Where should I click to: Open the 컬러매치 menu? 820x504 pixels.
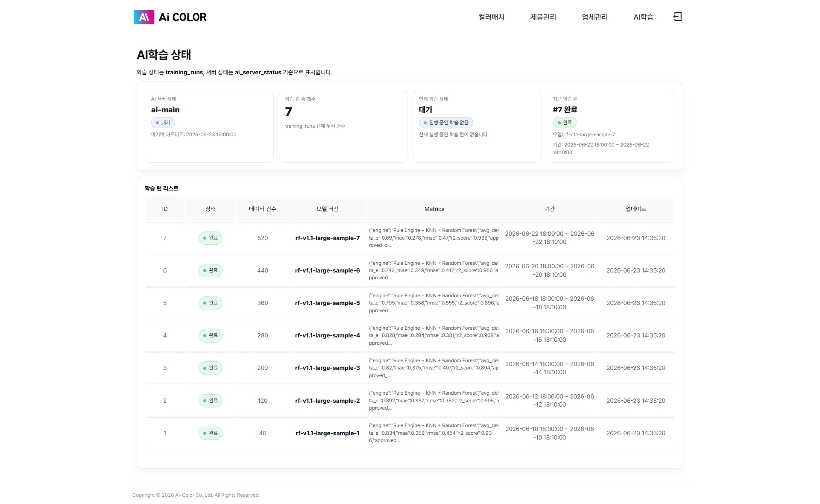click(492, 17)
